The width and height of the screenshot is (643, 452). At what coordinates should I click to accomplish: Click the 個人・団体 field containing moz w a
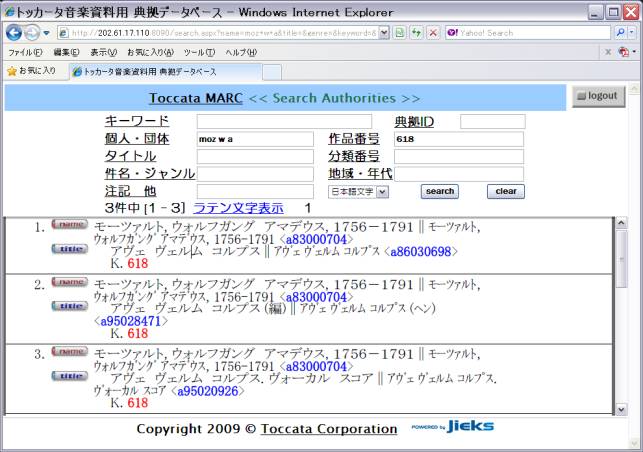coord(255,139)
